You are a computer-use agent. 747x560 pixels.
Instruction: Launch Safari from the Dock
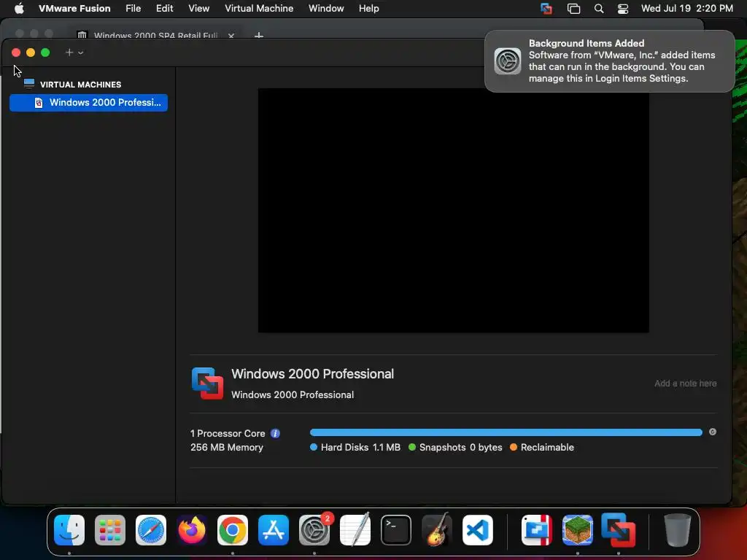[x=151, y=530]
